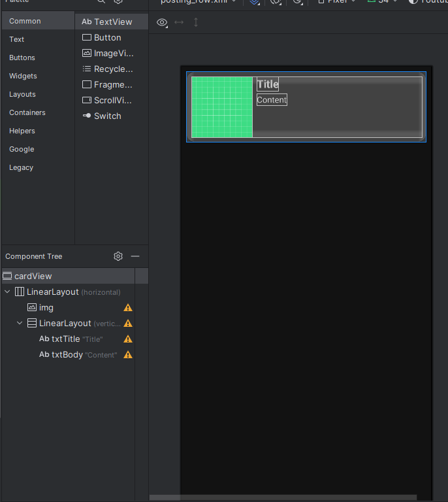Click the horizontal scrollbar below design surface

coord(283,497)
